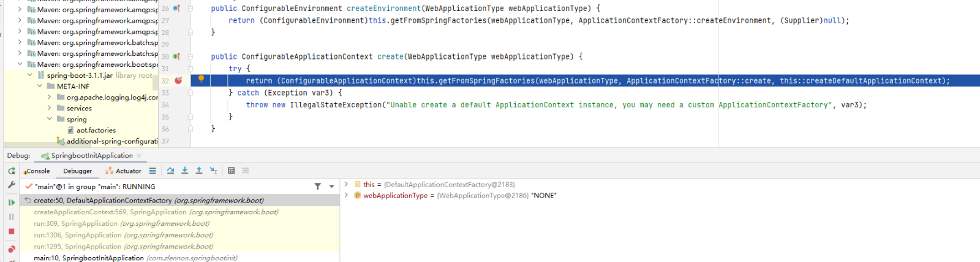Image resolution: width=980 pixels, height=262 pixels.
Task: Fold the try block at line 31
Action: tap(190, 69)
